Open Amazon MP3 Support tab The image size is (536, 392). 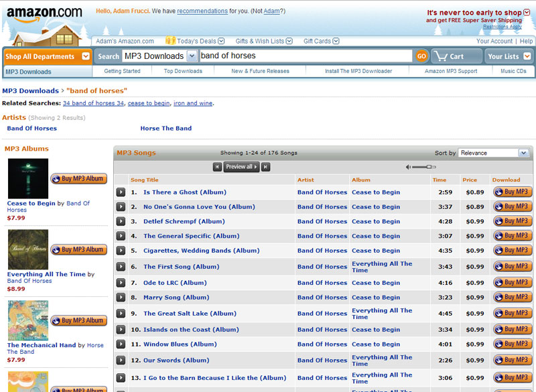[x=451, y=71]
